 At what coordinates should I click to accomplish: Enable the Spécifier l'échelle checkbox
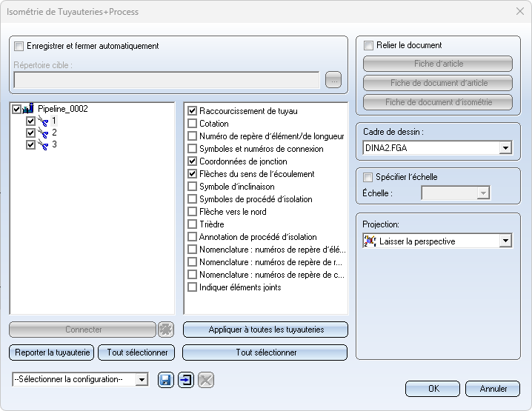[368, 177]
